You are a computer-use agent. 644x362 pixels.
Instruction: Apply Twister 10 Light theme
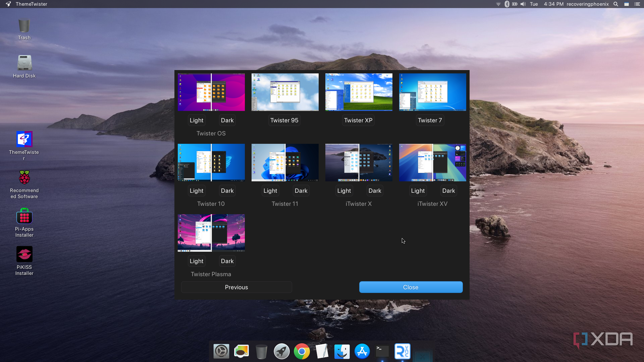(197, 191)
